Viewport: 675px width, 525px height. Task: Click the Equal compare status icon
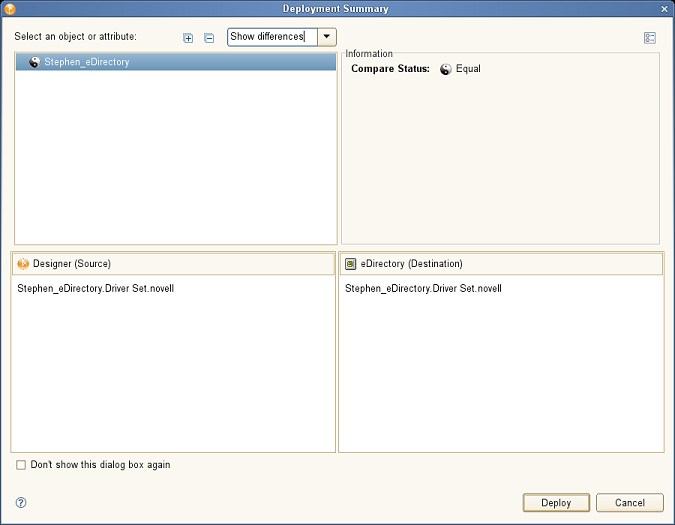click(446, 69)
